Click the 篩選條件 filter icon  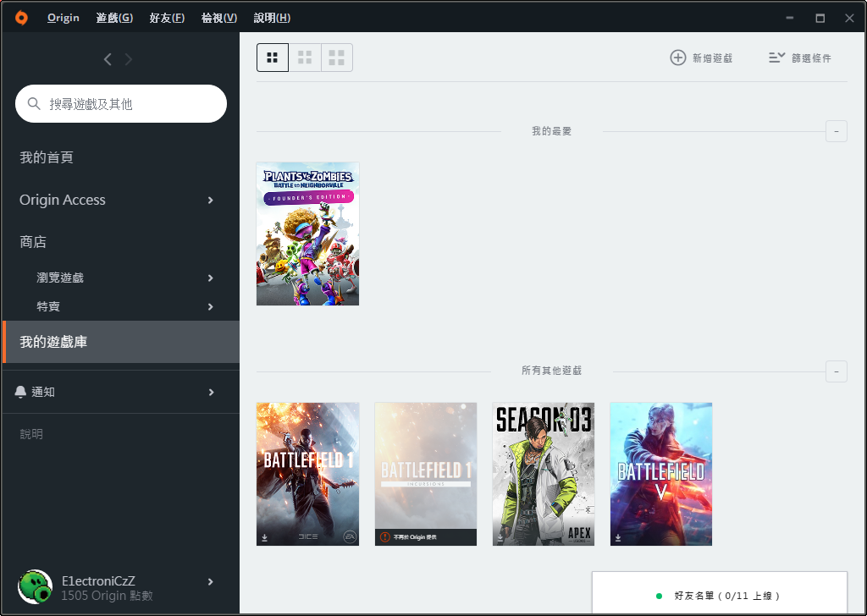(777, 58)
